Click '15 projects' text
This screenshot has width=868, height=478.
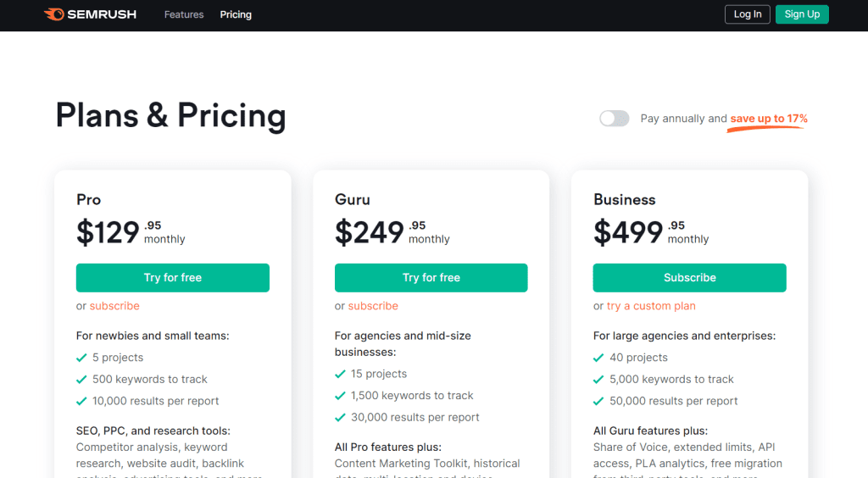tap(379, 374)
